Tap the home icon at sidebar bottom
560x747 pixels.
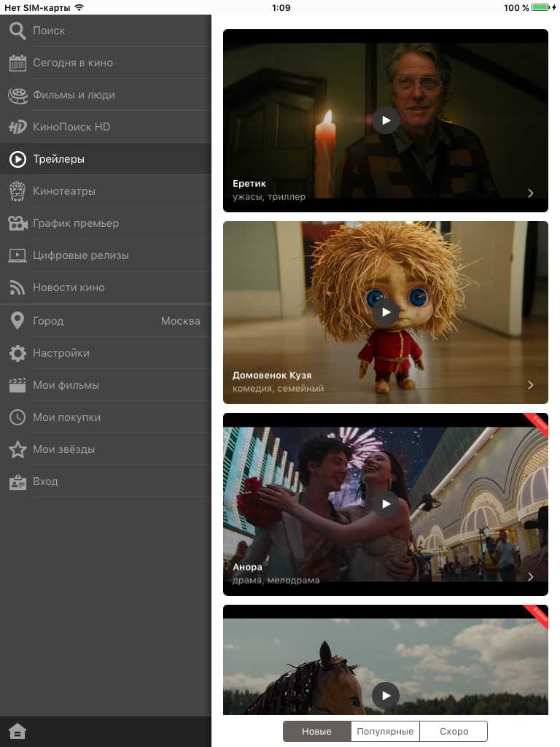17,731
